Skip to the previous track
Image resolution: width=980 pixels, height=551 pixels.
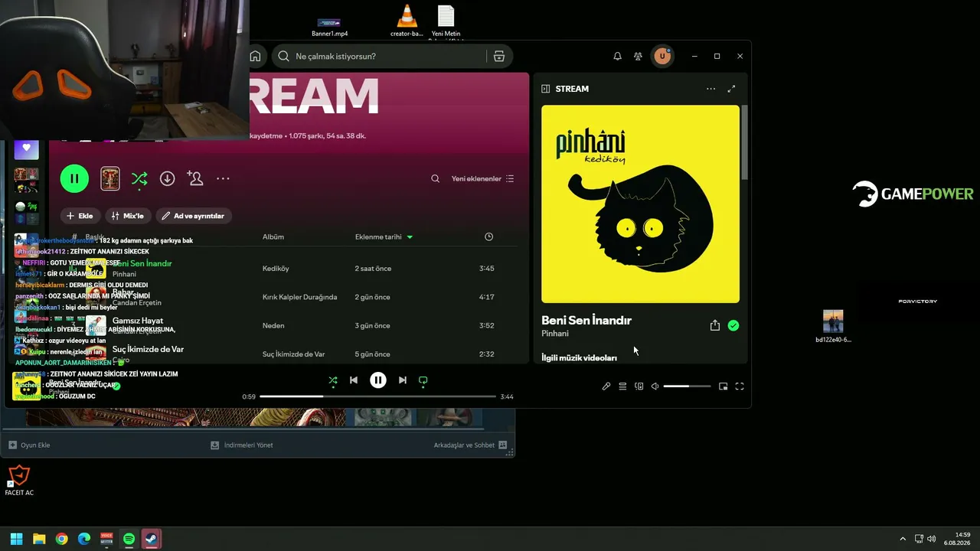(353, 380)
